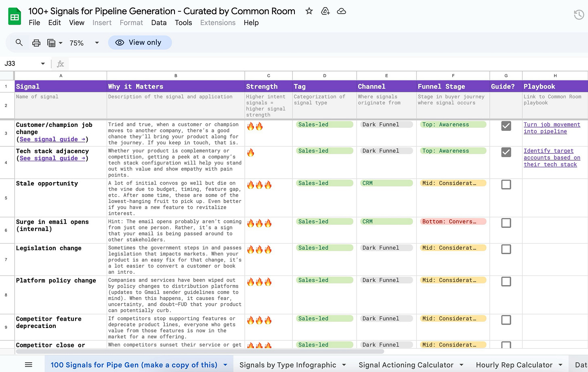Click Mid: Considerat… chip in Platform policy change row
This screenshot has width=588, height=372.
[x=453, y=280]
